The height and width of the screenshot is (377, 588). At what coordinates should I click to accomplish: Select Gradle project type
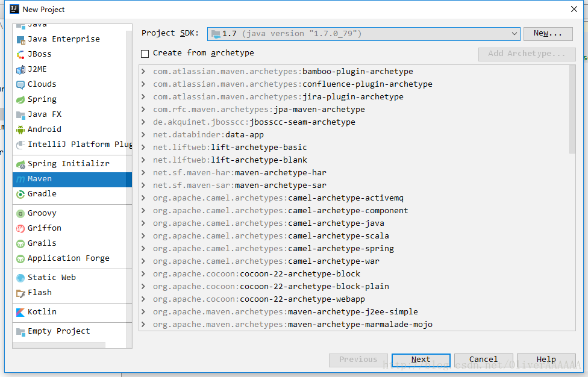click(72, 194)
